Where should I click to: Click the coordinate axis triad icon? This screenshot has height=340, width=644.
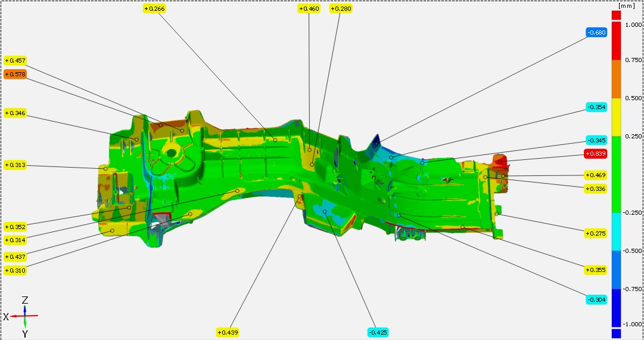[24, 316]
